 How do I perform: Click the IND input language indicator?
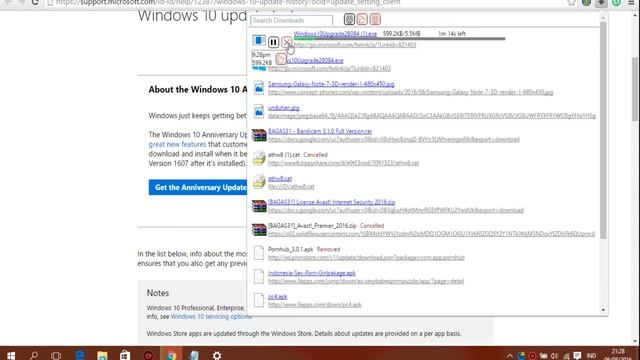click(x=591, y=356)
